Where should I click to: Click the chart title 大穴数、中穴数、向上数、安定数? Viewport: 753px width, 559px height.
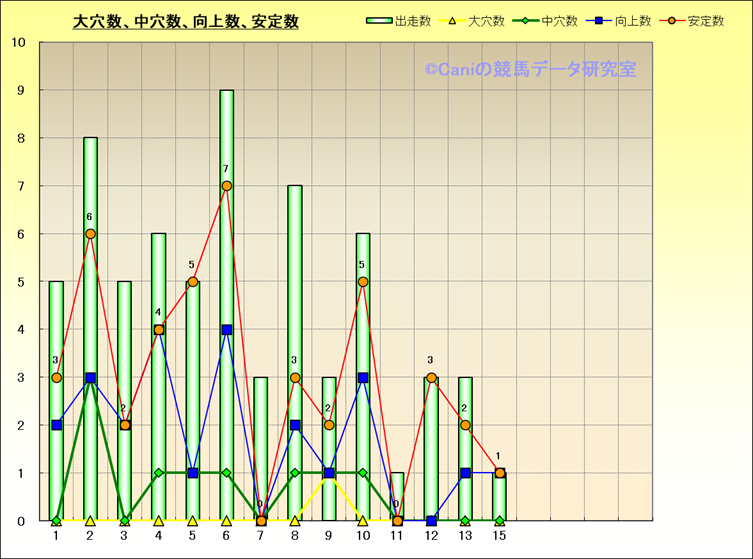pos(186,22)
